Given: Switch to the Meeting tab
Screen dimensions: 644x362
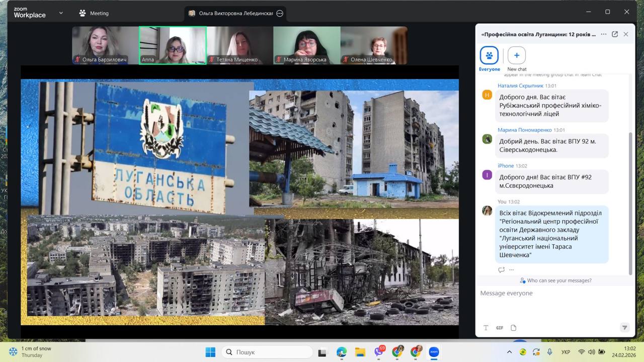Looking at the screenshot, I should pyautogui.click(x=94, y=13).
